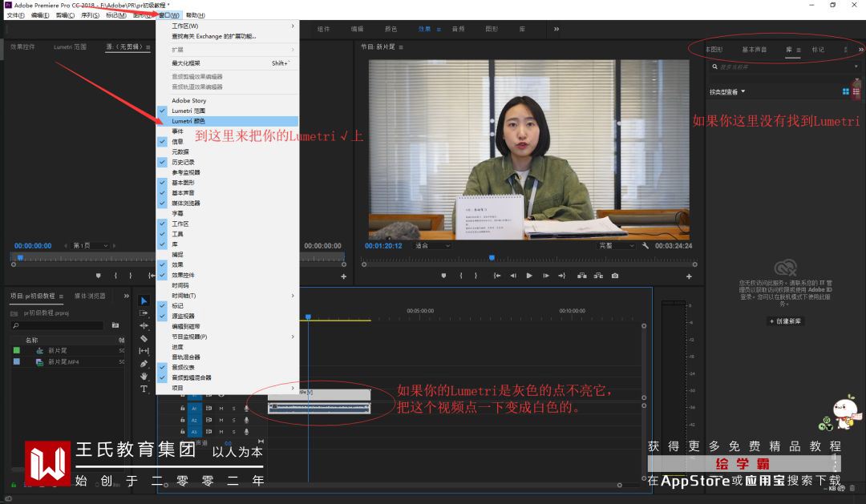
Task: Select the Slip tool
Action: pyautogui.click(x=144, y=350)
